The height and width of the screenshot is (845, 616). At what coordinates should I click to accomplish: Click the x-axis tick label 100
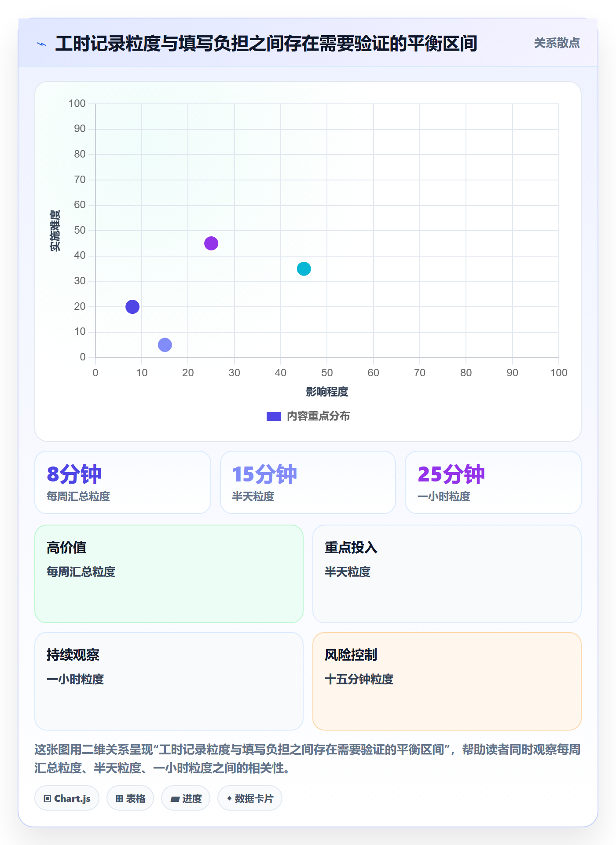[x=559, y=373]
